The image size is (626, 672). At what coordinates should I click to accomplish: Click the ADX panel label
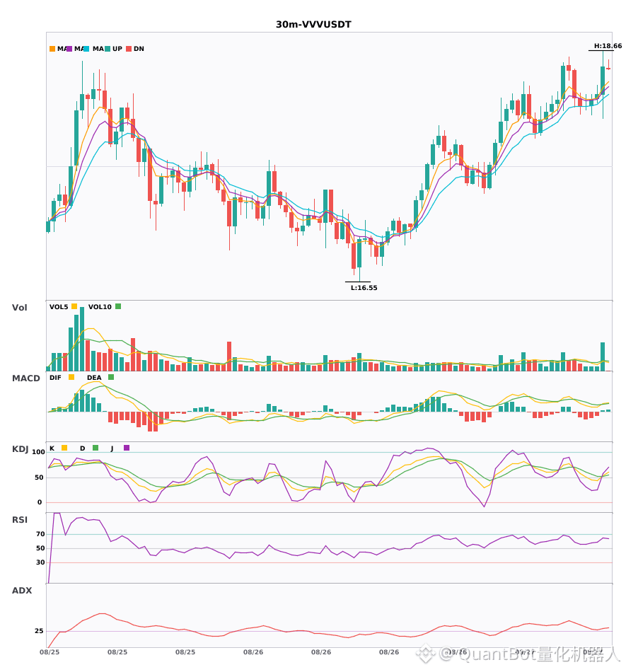point(22,591)
